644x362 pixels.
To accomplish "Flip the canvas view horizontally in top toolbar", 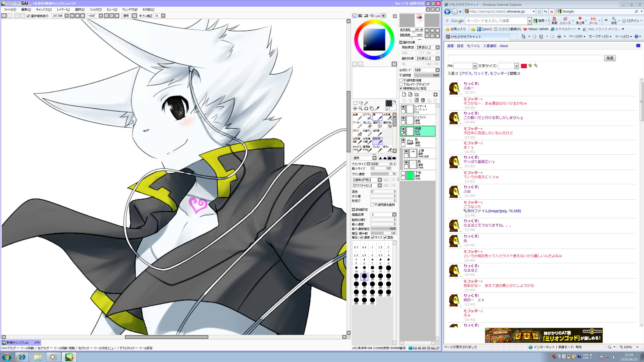I will (x=135, y=16).
